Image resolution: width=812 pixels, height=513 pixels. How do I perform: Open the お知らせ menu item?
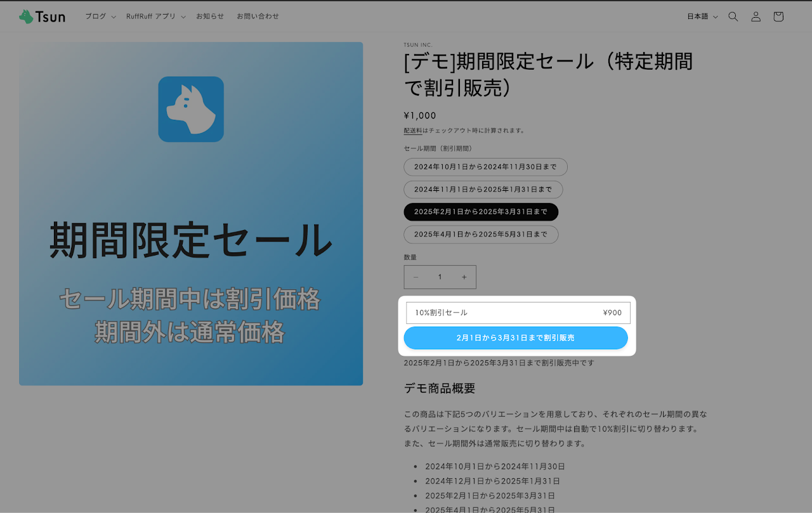[210, 16]
